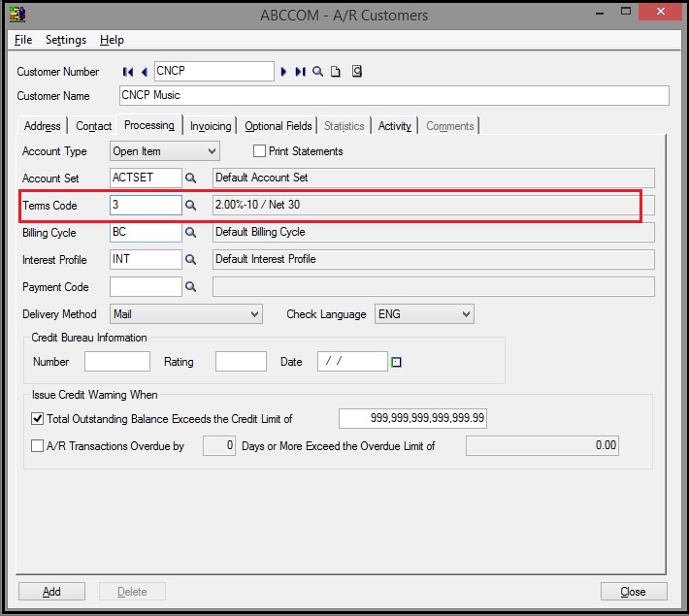689x616 pixels.
Task: Click the Credit Bureau Date field
Action: (x=352, y=361)
